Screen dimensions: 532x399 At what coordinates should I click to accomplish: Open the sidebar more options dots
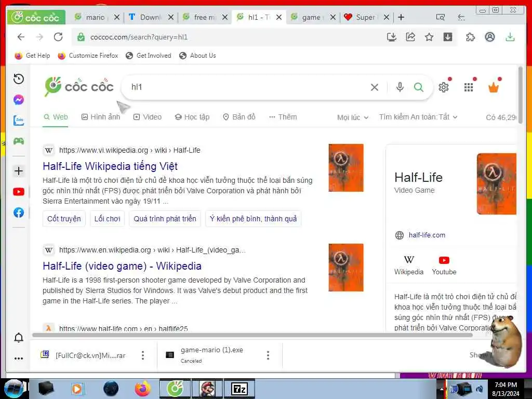(19, 358)
